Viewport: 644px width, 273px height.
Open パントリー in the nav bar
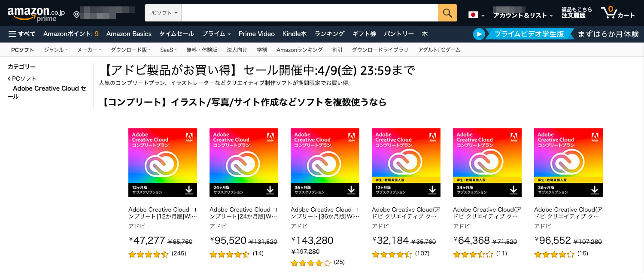399,34
